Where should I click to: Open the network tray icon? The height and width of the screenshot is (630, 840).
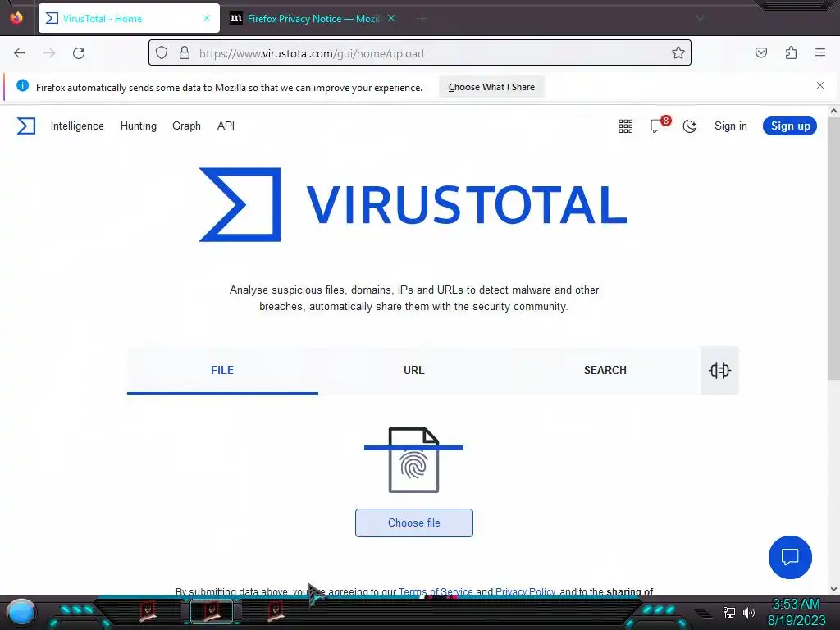pos(729,612)
